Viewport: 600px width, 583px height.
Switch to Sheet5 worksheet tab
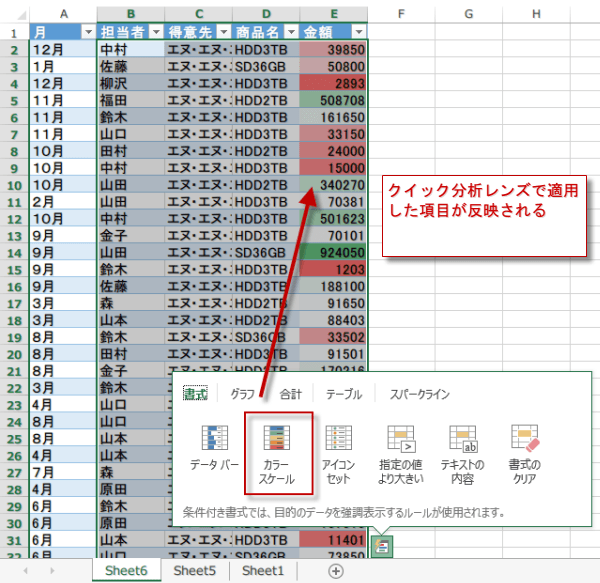pyautogui.click(x=194, y=571)
